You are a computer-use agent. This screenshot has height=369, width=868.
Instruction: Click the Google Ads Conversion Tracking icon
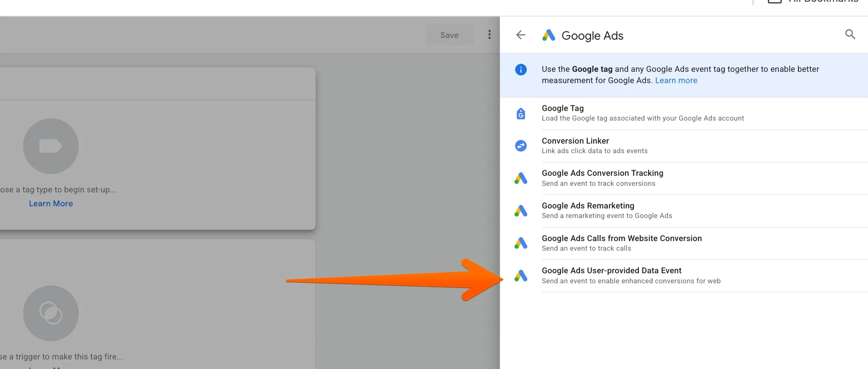point(521,178)
